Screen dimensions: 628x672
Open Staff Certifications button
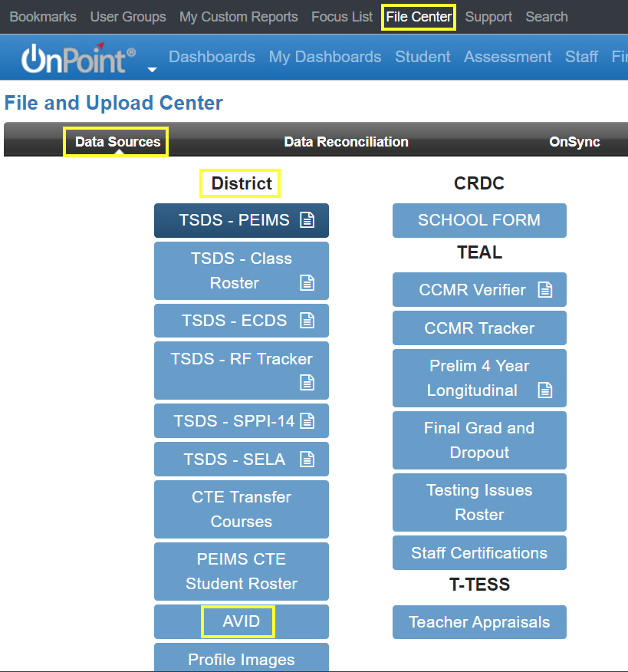(x=479, y=553)
